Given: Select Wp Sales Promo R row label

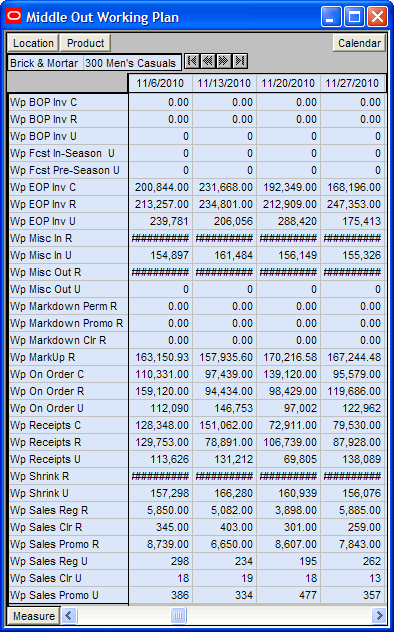Looking at the screenshot, I should click(x=68, y=544).
